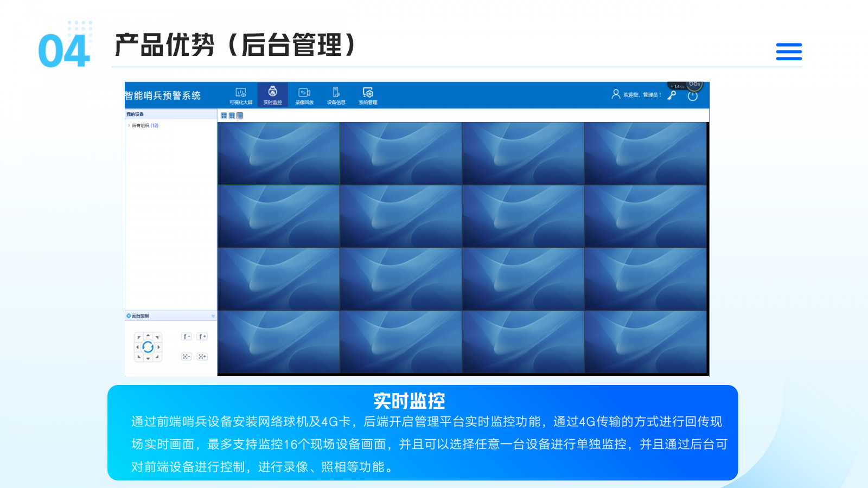Switch to four-pane grid layout

click(224, 115)
